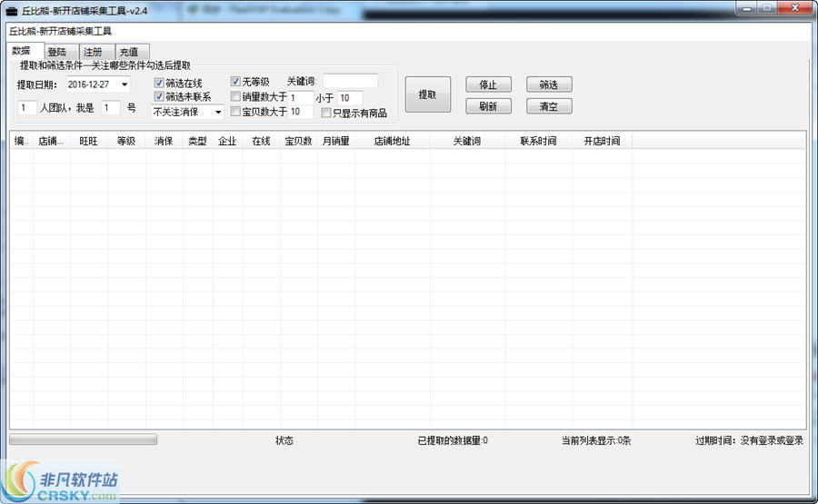Screen dimensions: 818x504
Task: Click the 当前列表显示:0条 status text
Action: tap(595, 440)
